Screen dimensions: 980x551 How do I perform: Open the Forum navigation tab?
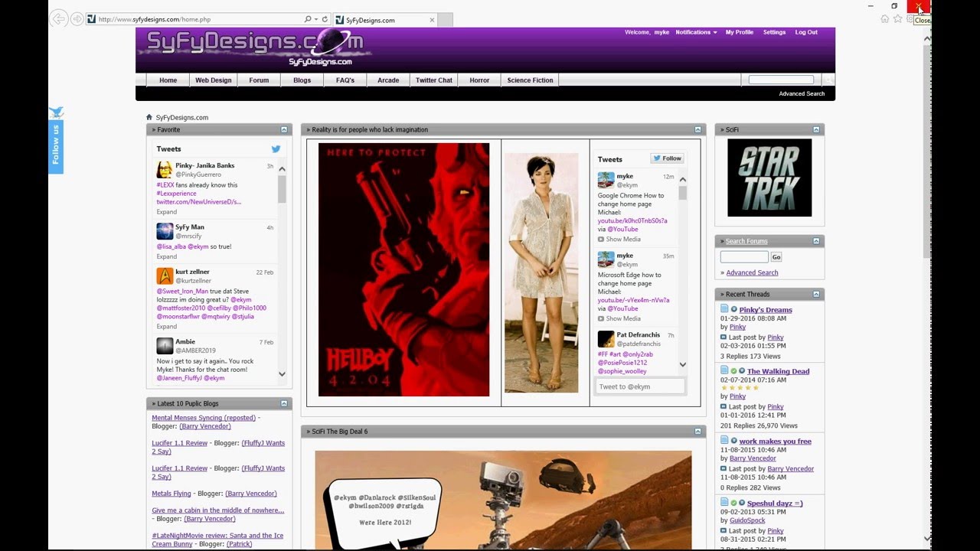click(259, 80)
